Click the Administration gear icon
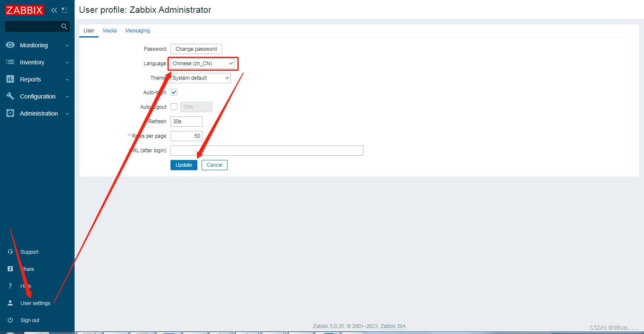The image size is (644, 334). [10, 113]
